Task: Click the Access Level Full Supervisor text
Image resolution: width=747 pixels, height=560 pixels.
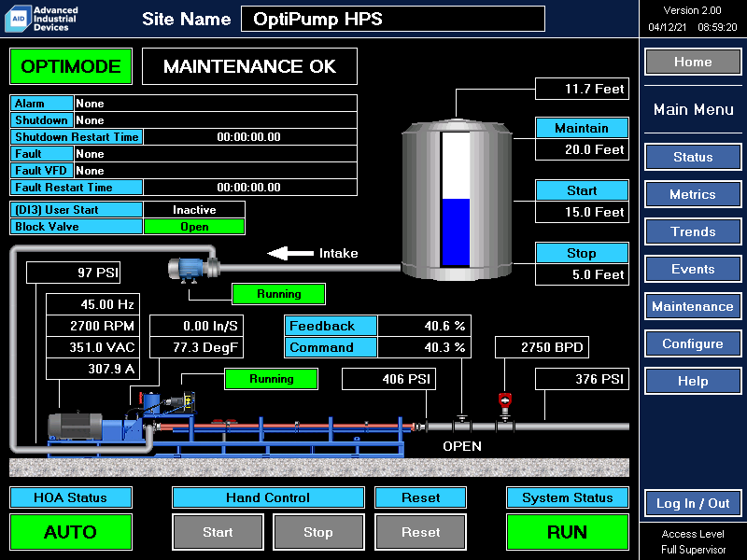Action: pos(693,542)
